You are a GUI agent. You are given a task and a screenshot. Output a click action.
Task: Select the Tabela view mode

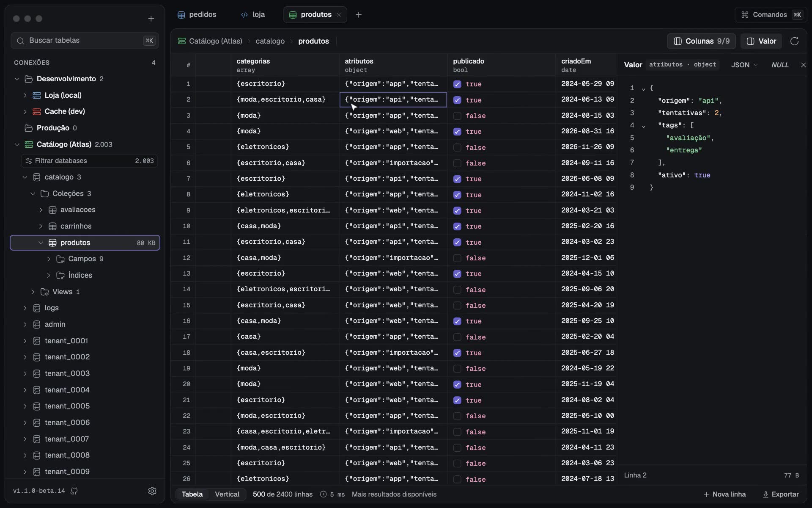click(x=192, y=494)
